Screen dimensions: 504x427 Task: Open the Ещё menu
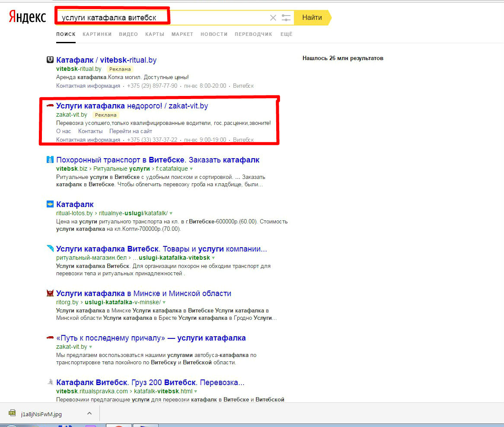pyautogui.click(x=287, y=34)
